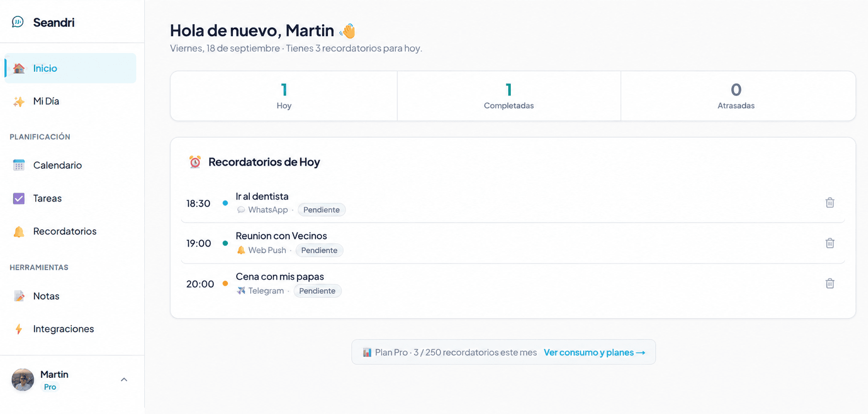Image resolution: width=868 pixels, height=414 pixels.
Task: Click the Calendario calendar icon
Action: pyautogui.click(x=19, y=165)
